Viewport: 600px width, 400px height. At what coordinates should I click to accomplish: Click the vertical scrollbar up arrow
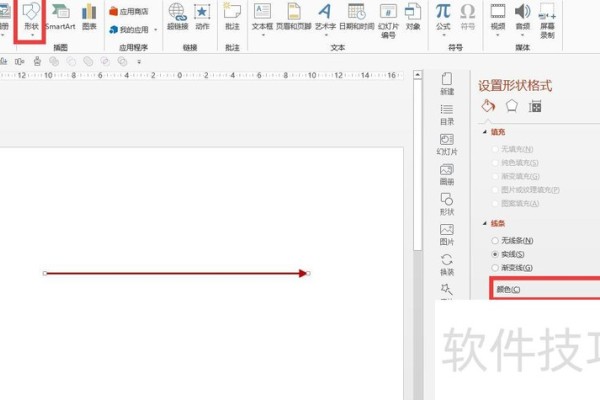pos(418,75)
